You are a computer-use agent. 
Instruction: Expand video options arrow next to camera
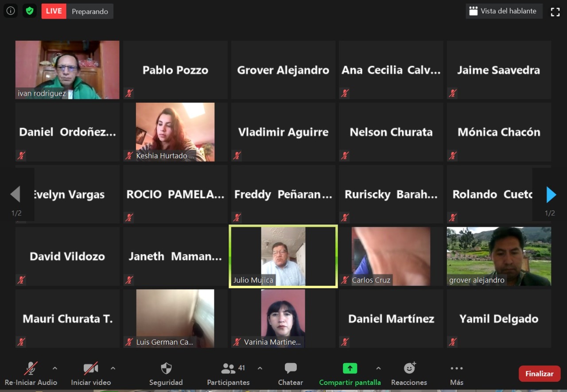(x=113, y=368)
